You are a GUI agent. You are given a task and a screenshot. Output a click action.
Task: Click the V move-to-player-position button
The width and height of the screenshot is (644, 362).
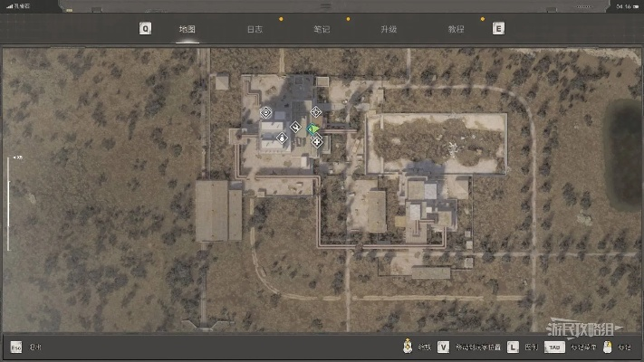(444, 347)
